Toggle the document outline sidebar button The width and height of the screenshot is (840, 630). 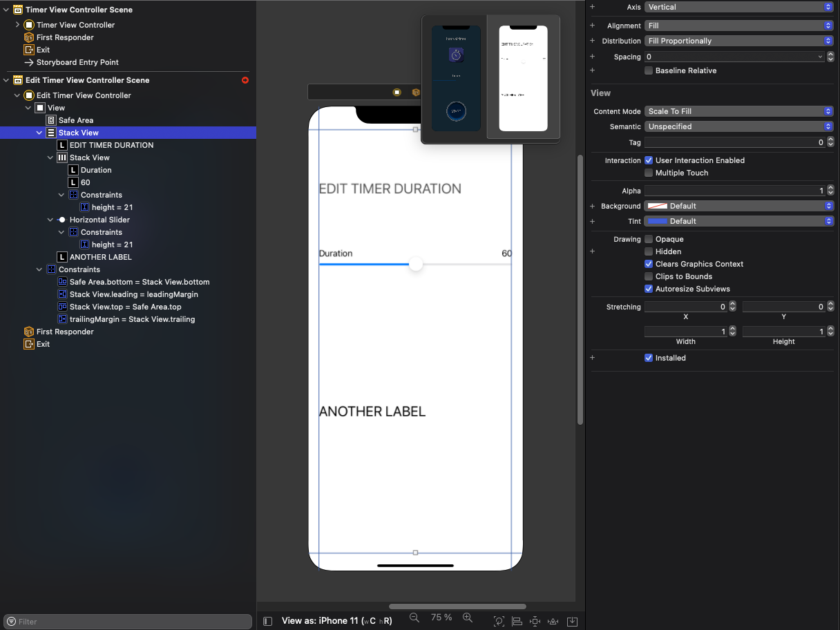(x=268, y=621)
